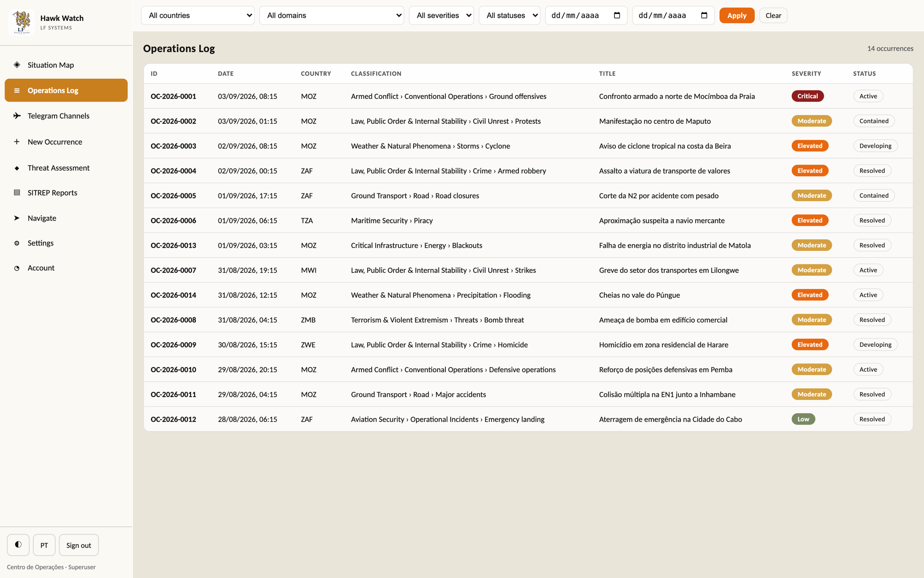Open the Navigate section
The image size is (924, 578).
click(66, 218)
